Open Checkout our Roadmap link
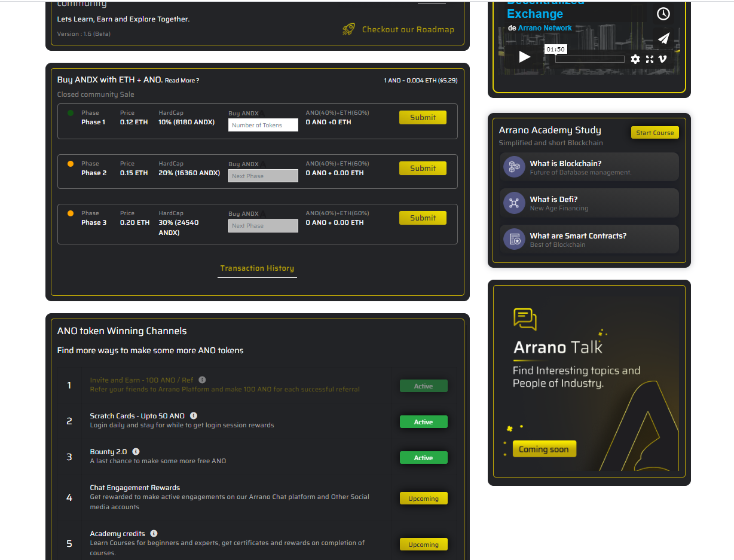Image resolution: width=734 pixels, height=560 pixels. tap(408, 29)
